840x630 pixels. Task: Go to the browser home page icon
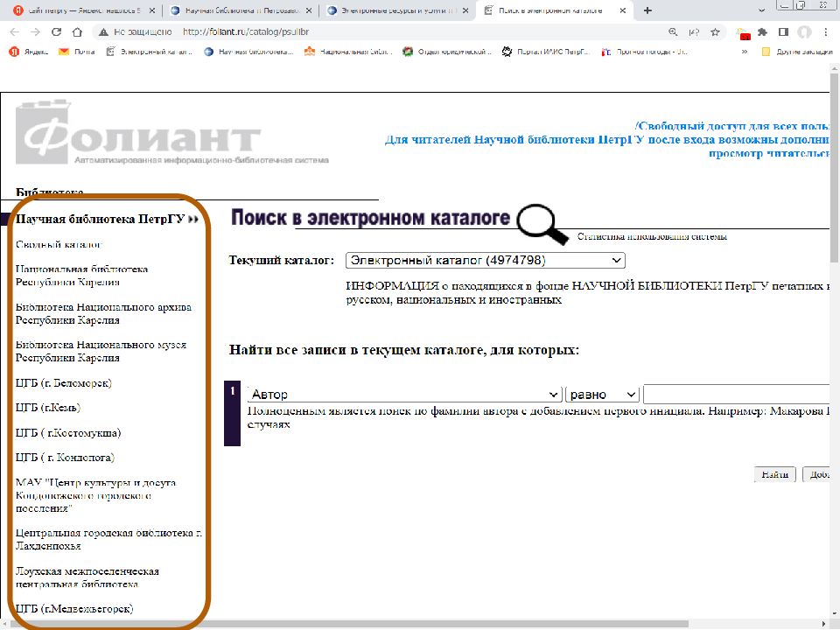pyautogui.click(x=77, y=31)
